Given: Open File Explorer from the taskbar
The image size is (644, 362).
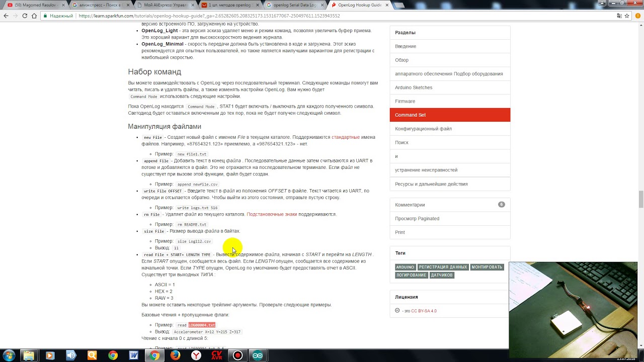Looking at the screenshot, I should (29, 355).
